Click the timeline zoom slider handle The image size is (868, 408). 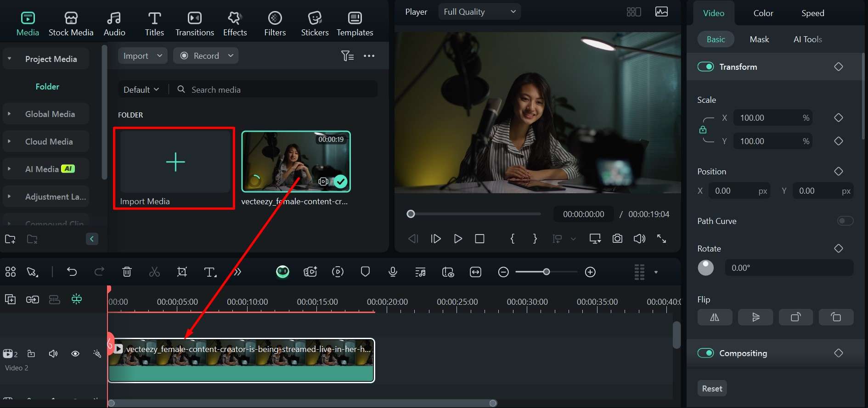click(x=546, y=272)
